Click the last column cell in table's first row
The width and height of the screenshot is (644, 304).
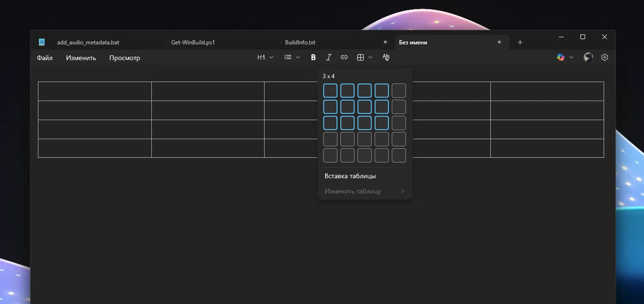pos(547,91)
